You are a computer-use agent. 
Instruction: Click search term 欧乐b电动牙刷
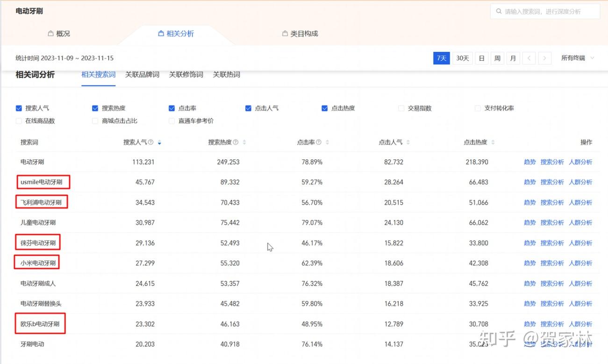click(40, 324)
